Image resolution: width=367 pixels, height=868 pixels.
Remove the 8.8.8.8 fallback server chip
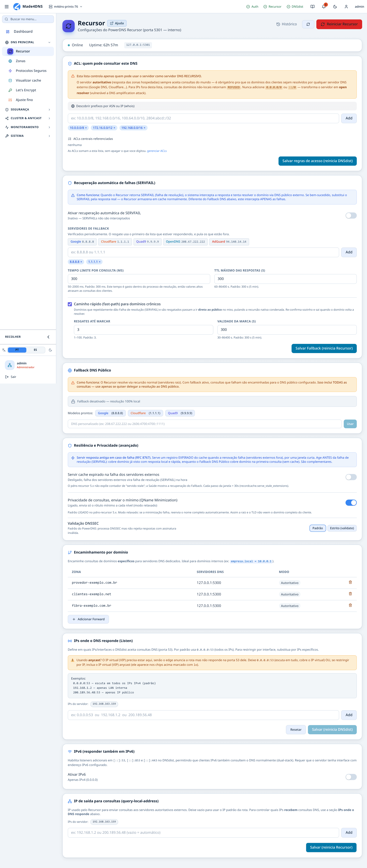[x=81, y=262]
